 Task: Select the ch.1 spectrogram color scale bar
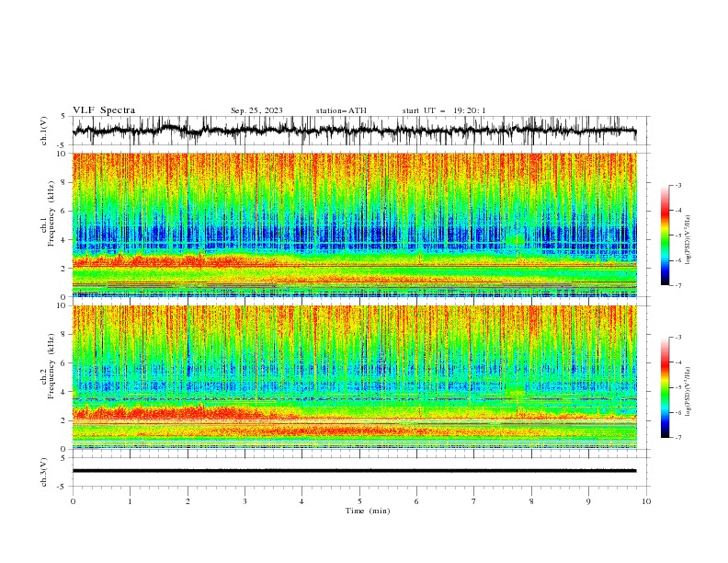665,236
